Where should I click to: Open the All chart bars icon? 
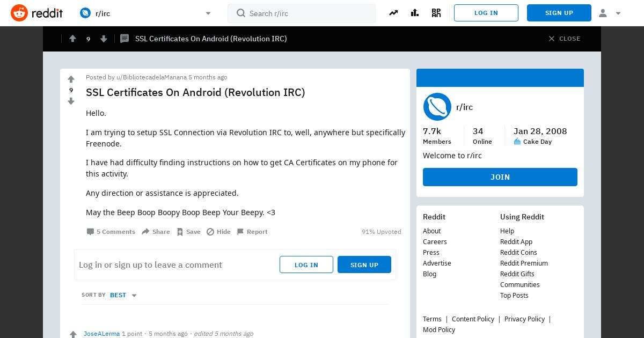415,13
